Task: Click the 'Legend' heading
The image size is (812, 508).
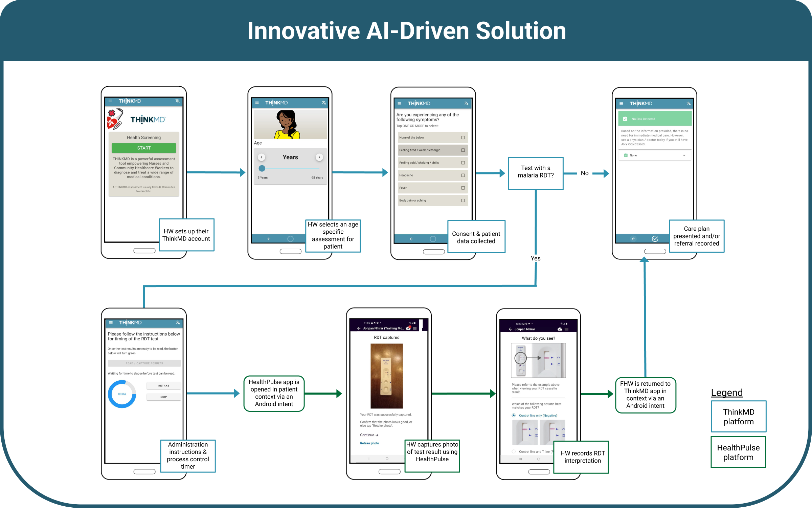Action: coord(727,393)
